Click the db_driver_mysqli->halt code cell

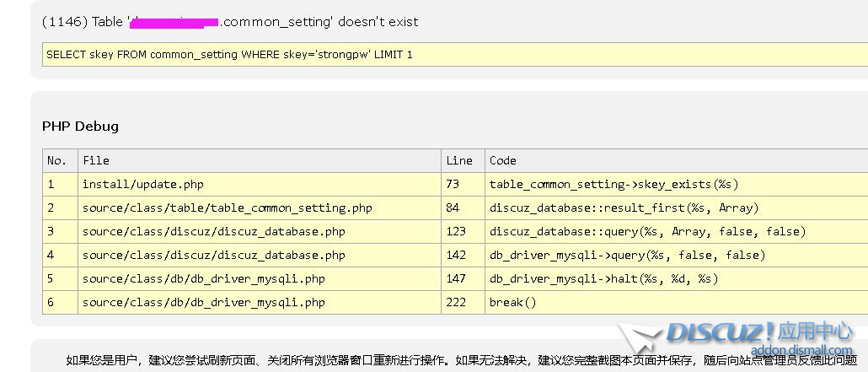(x=603, y=278)
